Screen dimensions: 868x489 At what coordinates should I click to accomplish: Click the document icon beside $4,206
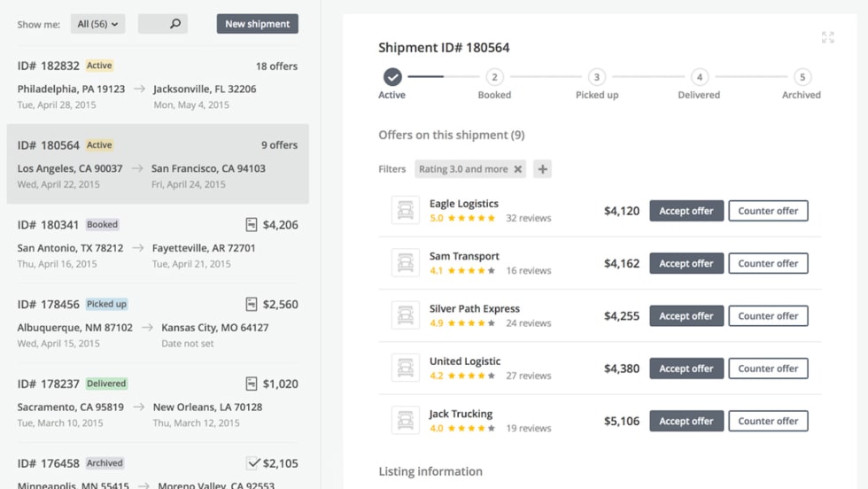pyautogui.click(x=252, y=225)
